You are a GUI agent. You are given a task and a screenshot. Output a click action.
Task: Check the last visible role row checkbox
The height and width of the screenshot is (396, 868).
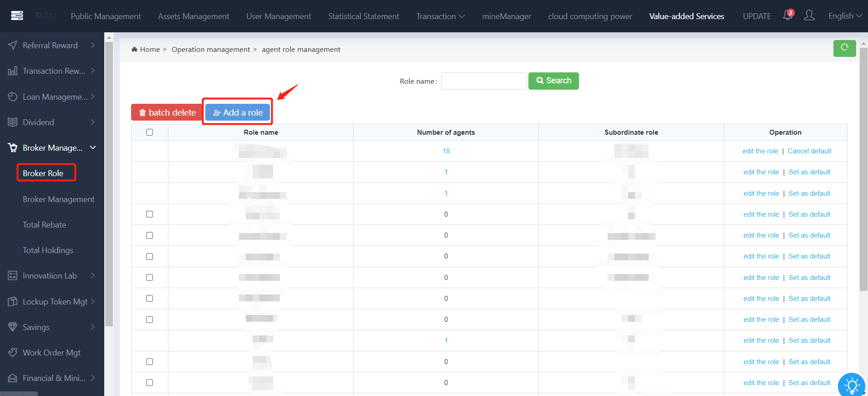click(149, 382)
